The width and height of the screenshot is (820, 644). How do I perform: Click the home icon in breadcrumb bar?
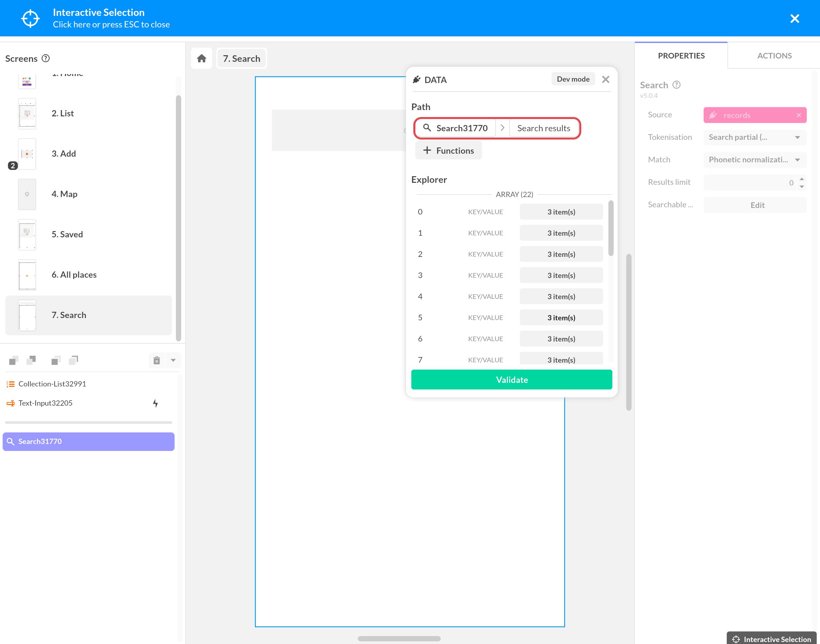(x=202, y=59)
